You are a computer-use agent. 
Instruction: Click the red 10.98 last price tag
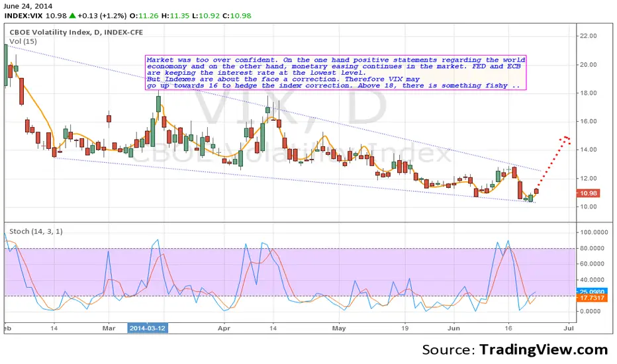[589, 193]
